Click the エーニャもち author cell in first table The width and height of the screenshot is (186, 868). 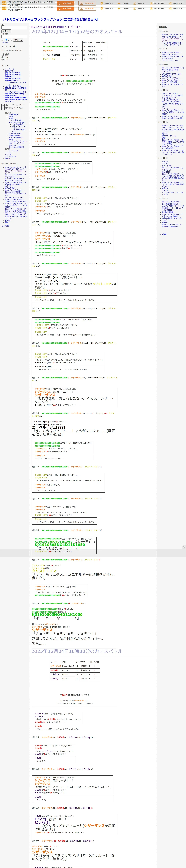[x=76, y=47]
